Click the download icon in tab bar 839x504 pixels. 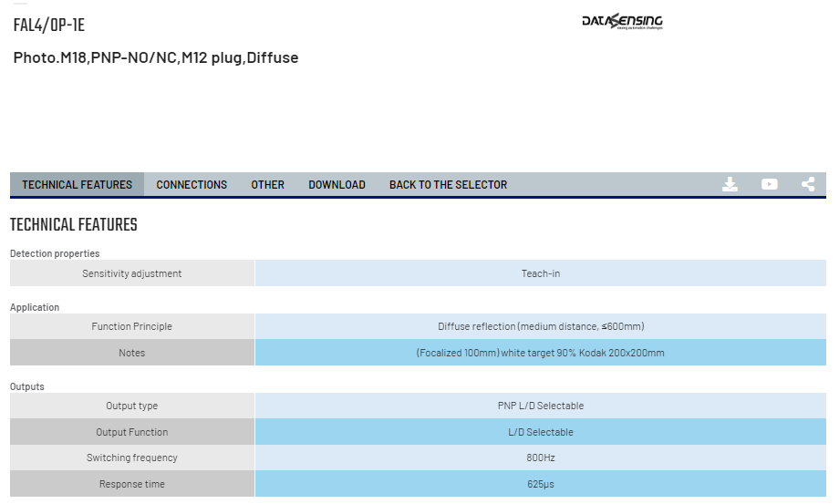730,184
